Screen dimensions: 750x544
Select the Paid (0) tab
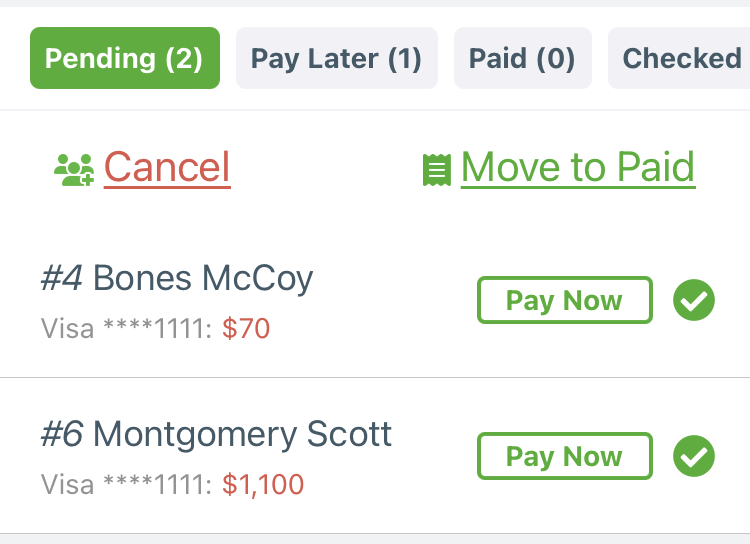coord(523,58)
